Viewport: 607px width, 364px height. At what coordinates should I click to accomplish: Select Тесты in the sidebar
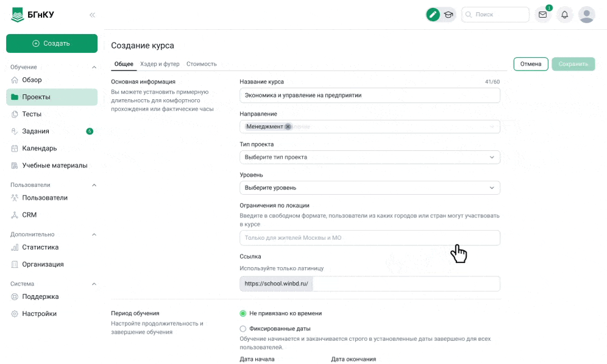(30, 114)
